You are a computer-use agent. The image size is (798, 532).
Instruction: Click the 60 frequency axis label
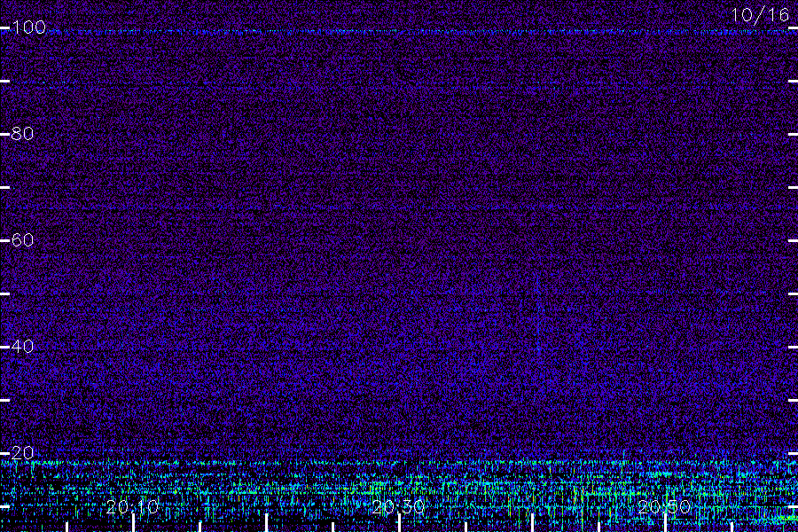point(22,240)
